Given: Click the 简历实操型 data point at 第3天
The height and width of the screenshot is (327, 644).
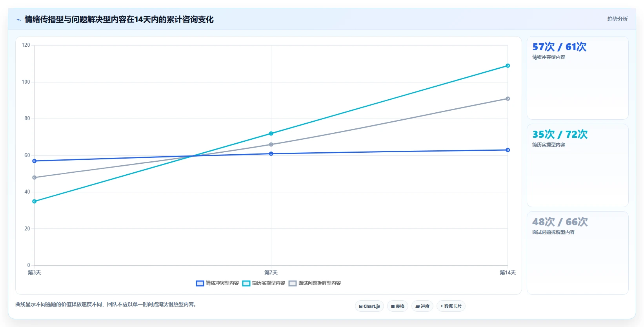Looking at the screenshot, I should (x=35, y=201).
